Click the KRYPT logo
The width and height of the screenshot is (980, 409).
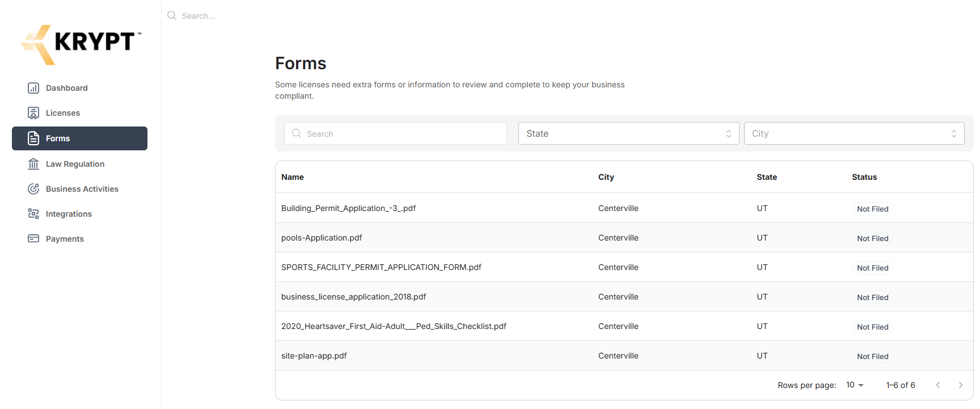pyautogui.click(x=81, y=44)
